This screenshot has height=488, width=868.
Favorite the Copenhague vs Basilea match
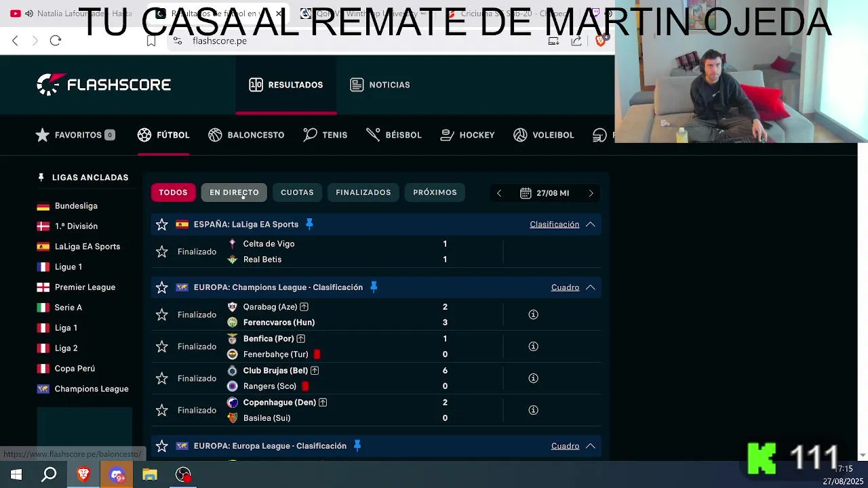161,410
